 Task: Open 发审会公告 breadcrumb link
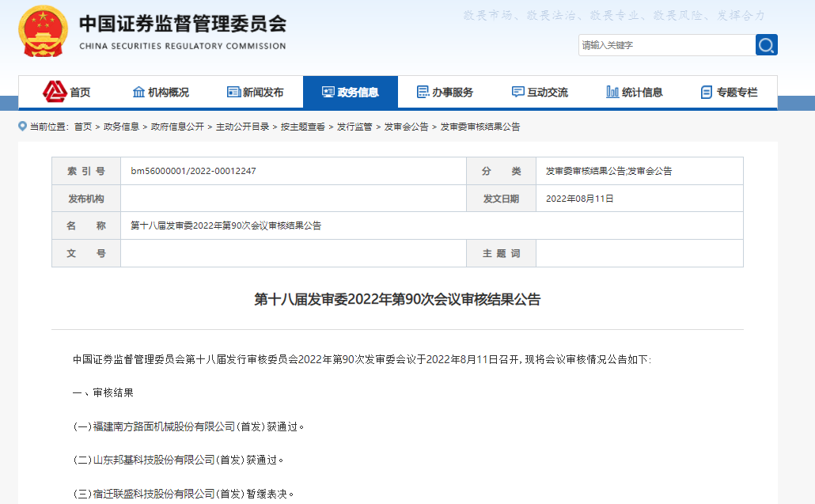(406, 127)
